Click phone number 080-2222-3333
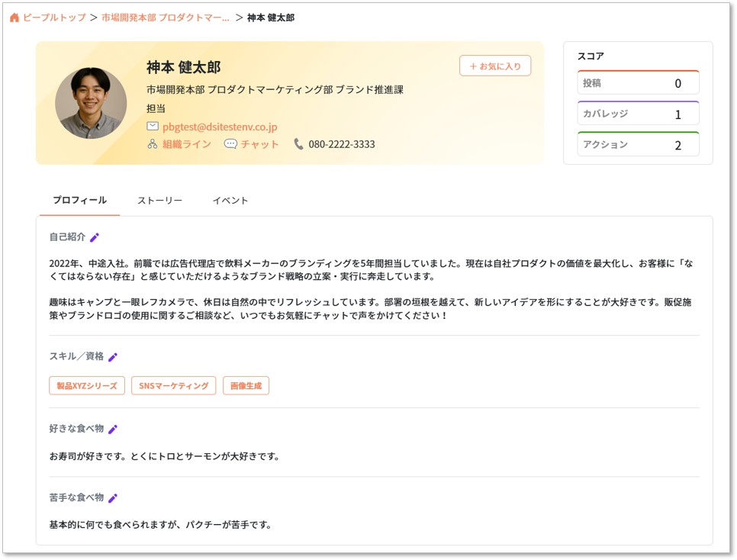This screenshot has height=560, width=737. (342, 144)
